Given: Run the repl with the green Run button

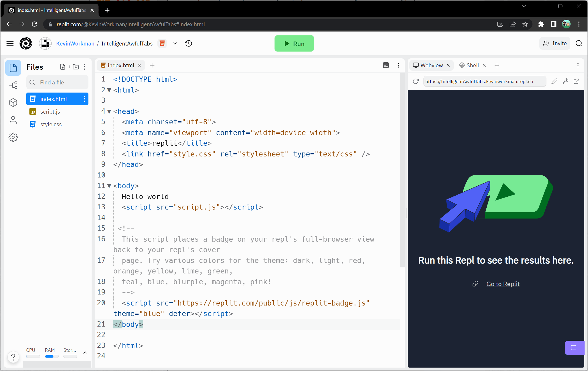Looking at the screenshot, I should point(294,43).
